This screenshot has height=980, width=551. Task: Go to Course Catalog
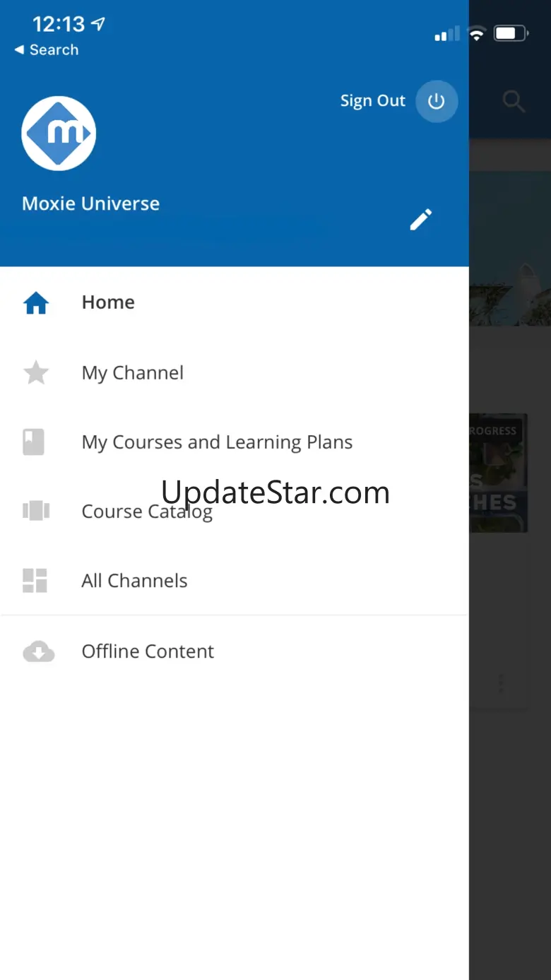pos(147,512)
